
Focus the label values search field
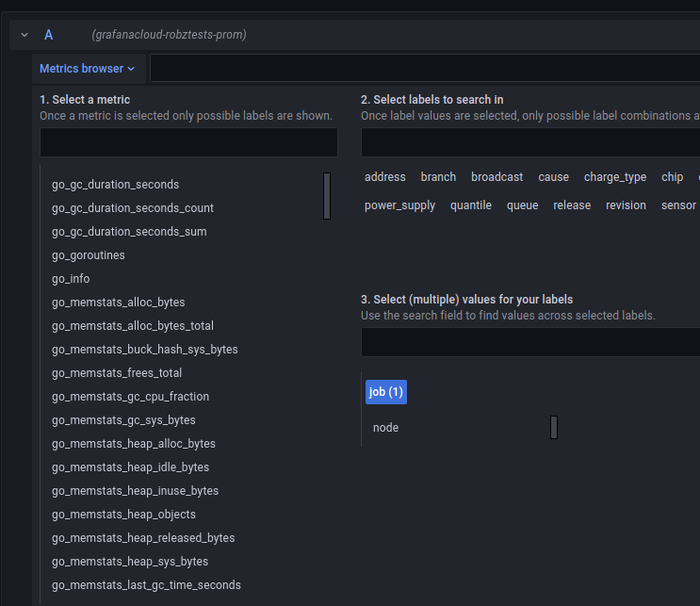click(x=530, y=342)
